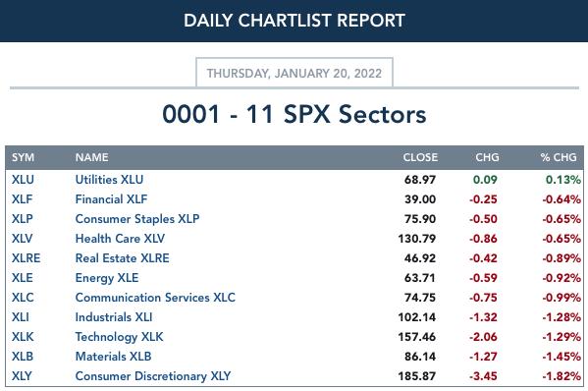Open the Energy XLE chart link
Image resolution: width=588 pixels, height=391 pixels.
107,278
